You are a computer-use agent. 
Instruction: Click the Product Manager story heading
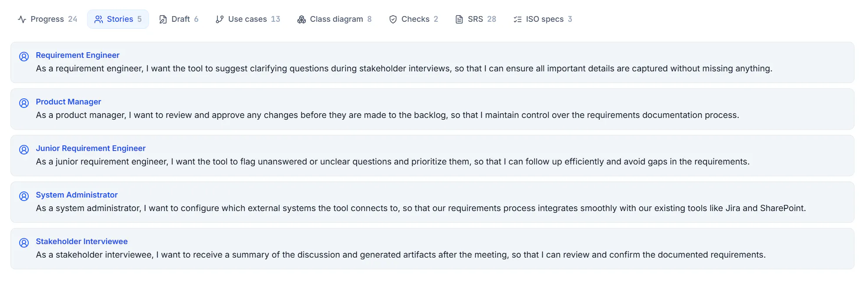(x=68, y=102)
